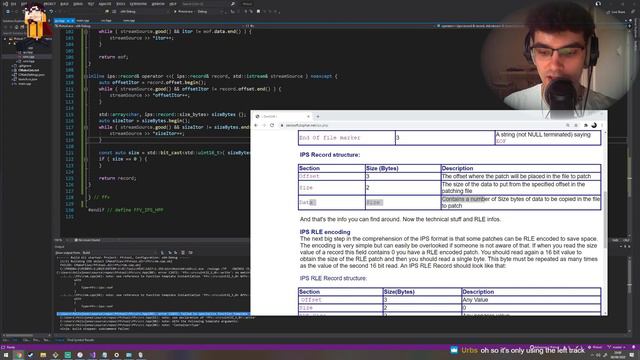Open the BUILD menu in Visual Studio
Image resolution: width=640 pixels, height=360 pixels.
(x=64, y=4)
